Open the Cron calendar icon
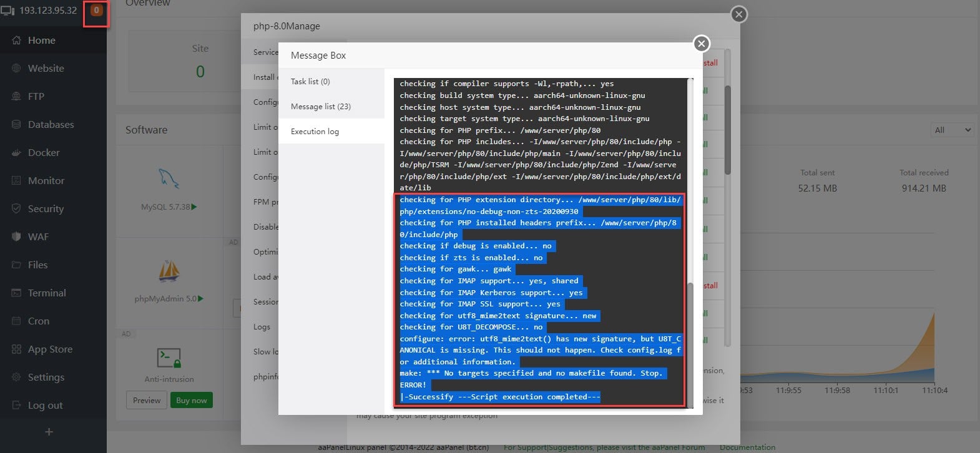This screenshot has height=453, width=980. click(x=16, y=321)
